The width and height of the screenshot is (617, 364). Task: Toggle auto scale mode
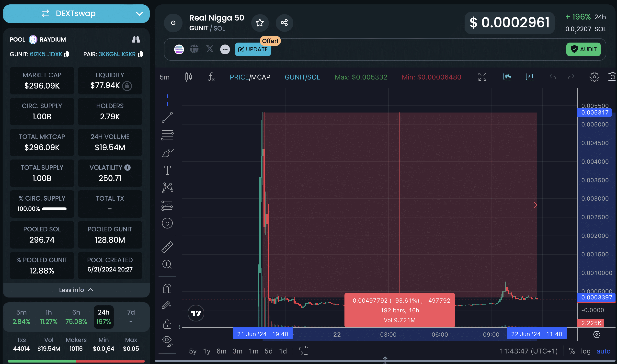click(604, 351)
